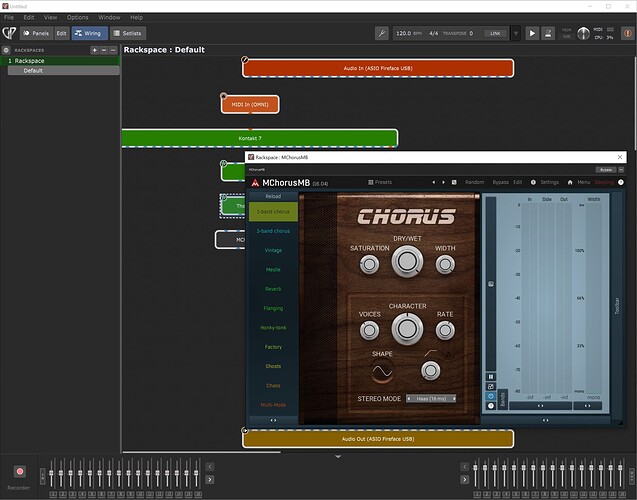
Task: Select the 3-band chorus device
Action: [x=273, y=231]
